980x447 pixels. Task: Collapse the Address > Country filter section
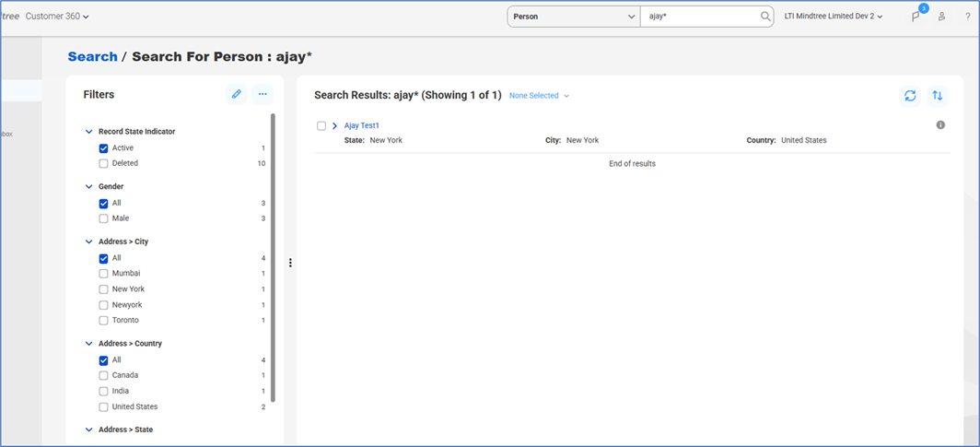coord(89,344)
